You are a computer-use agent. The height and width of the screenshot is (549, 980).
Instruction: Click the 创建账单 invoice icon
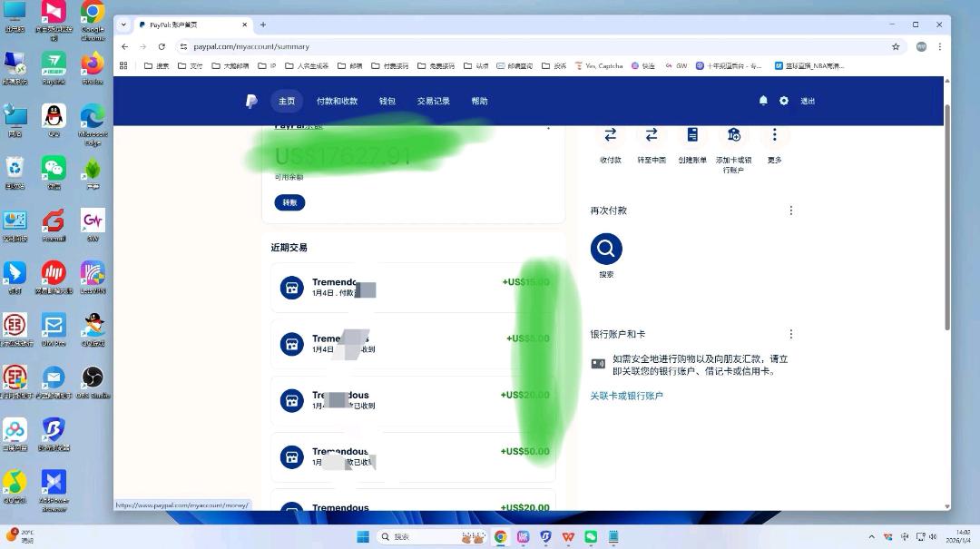click(x=691, y=134)
